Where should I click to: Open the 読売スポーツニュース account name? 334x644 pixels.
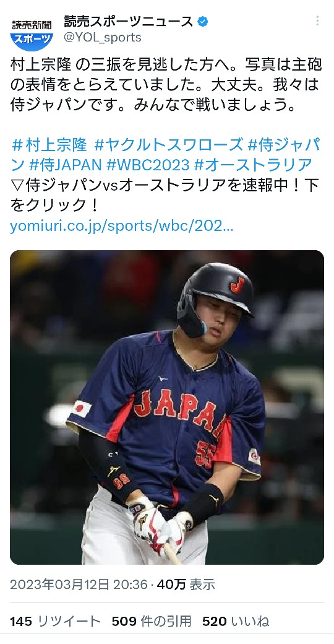(x=129, y=21)
